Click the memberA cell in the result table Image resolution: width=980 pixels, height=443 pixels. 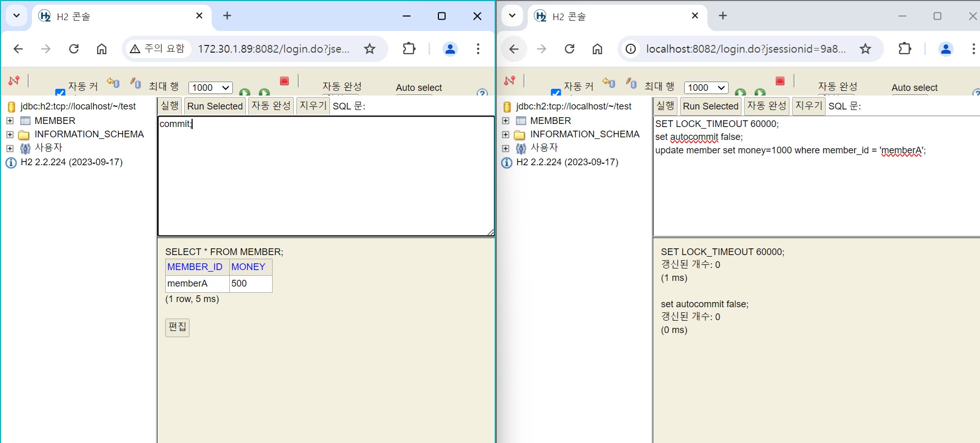tap(197, 283)
